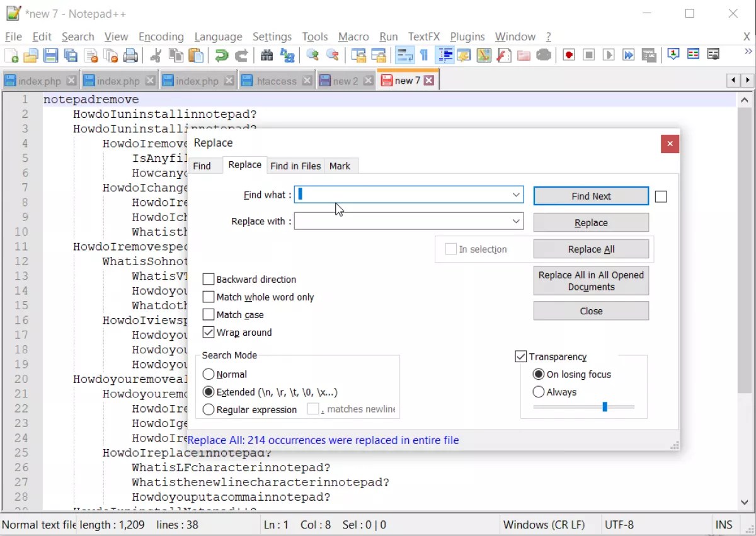Expand the Replace with history dropdown
This screenshot has height=536, width=756.
click(x=517, y=221)
